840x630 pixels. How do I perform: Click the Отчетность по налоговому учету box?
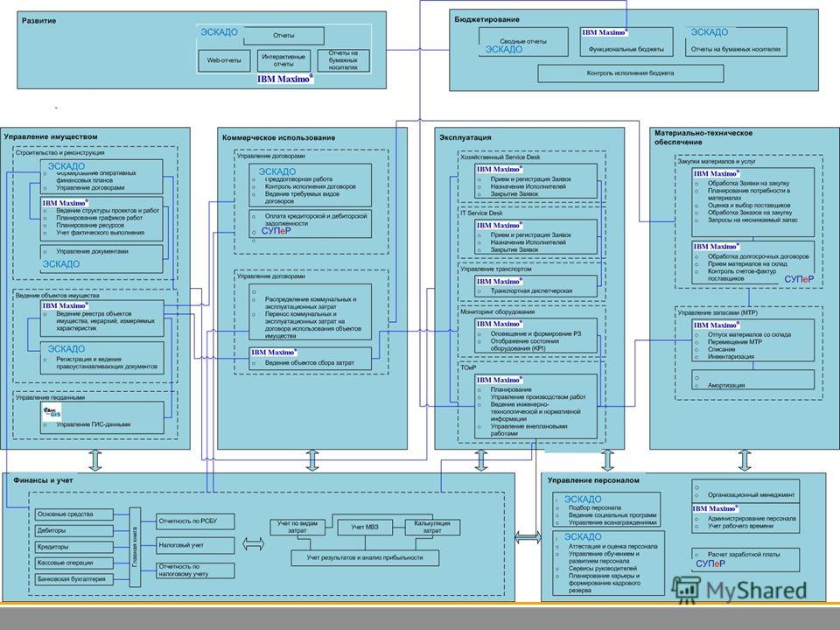coord(195,570)
